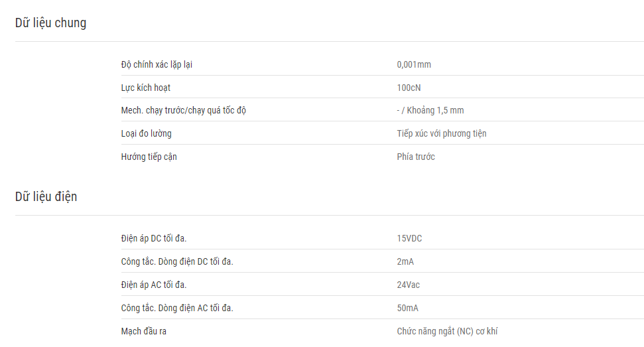The height and width of the screenshot is (347, 644).
Task: Click 'Tiếp xúc với phương tiện' value
Action: pyautogui.click(x=441, y=134)
